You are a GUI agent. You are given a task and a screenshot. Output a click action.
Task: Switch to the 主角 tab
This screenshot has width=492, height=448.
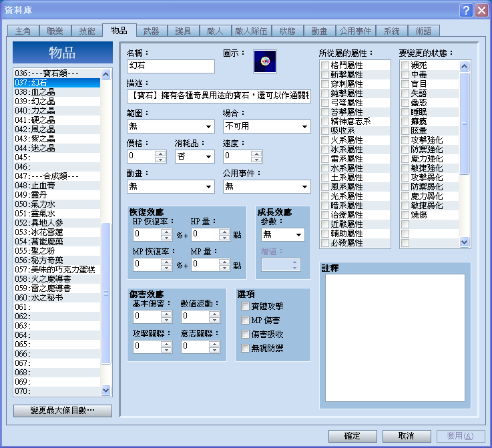click(23, 31)
